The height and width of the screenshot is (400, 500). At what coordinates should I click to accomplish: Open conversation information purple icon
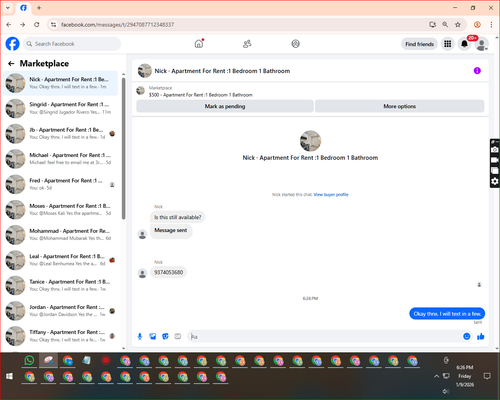coord(477,71)
